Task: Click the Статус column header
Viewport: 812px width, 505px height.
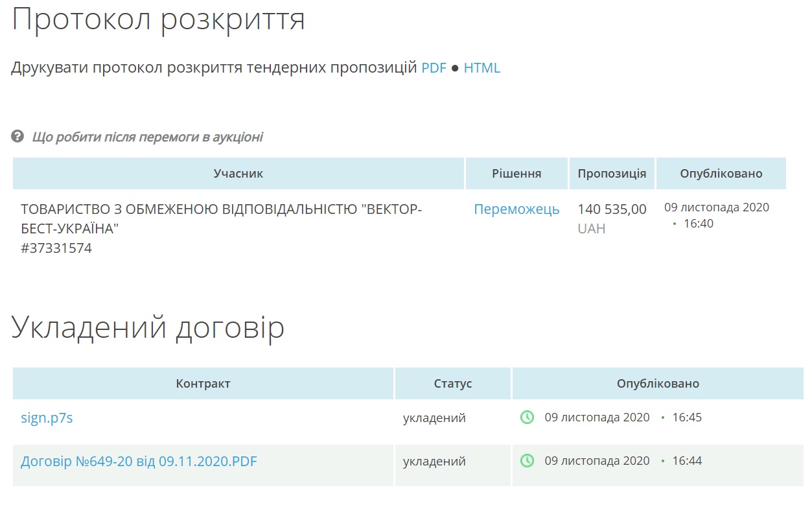Action: pyautogui.click(x=452, y=384)
